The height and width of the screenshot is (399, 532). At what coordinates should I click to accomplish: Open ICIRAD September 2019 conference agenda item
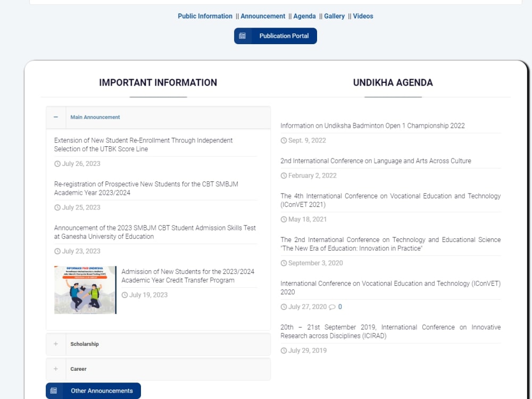point(390,331)
